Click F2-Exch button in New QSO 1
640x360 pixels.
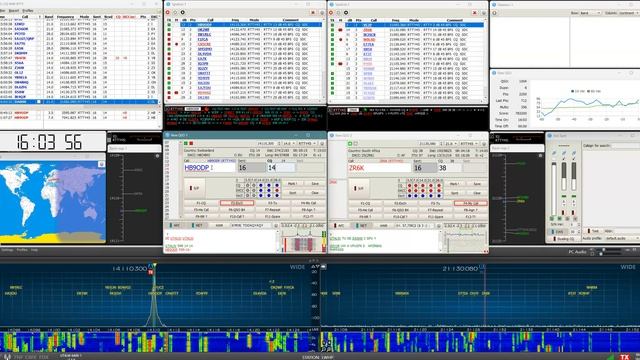[x=237, y=203]
